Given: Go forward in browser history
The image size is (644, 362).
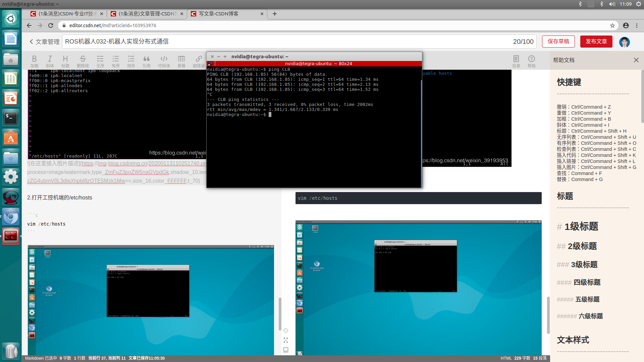Looking at the screenshot, I should pos(40,25).
